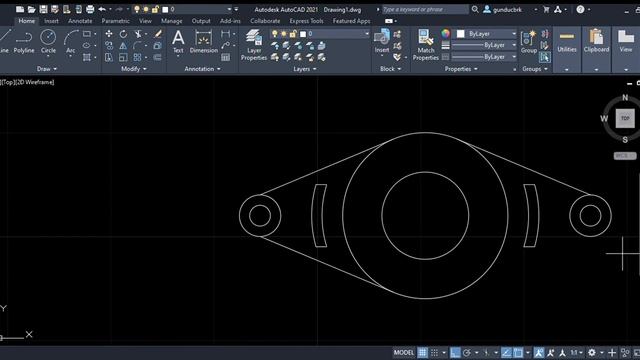Toggle ortho mode in status bar
Screen dimensions: 640x360
point(455,352)
